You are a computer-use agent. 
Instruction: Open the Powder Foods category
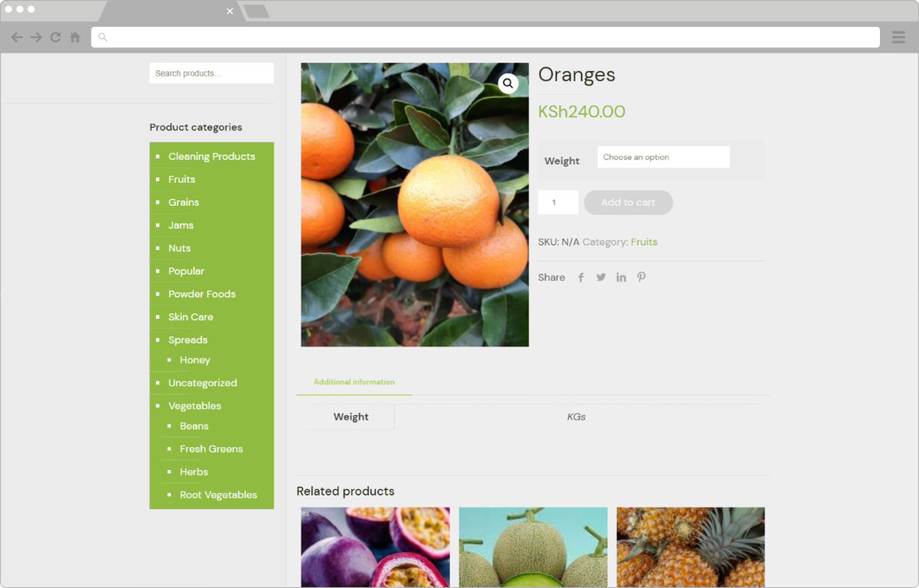pyautogui.click(x=201, y=294)
